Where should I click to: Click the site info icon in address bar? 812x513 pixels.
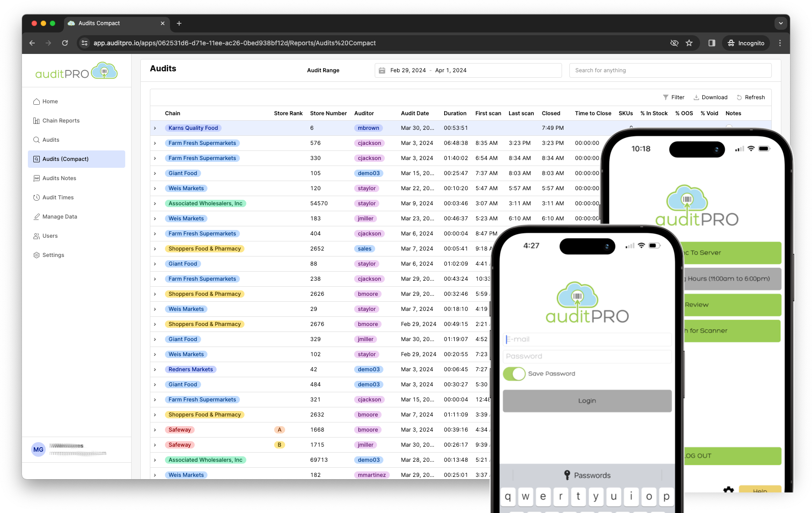pyautogui.click(x=85, y=43)
